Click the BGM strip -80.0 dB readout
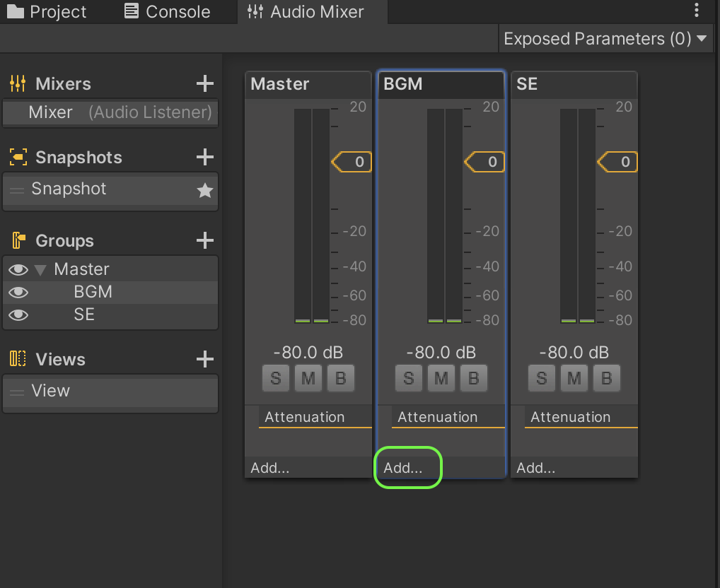720x588 pixels. [441, 352]
